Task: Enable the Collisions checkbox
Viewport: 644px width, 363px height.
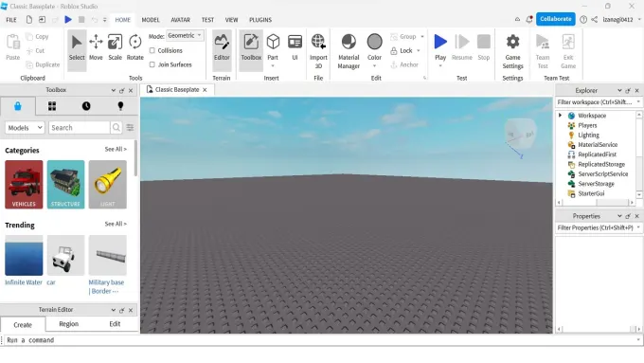Action: click(x=152, y=50)
